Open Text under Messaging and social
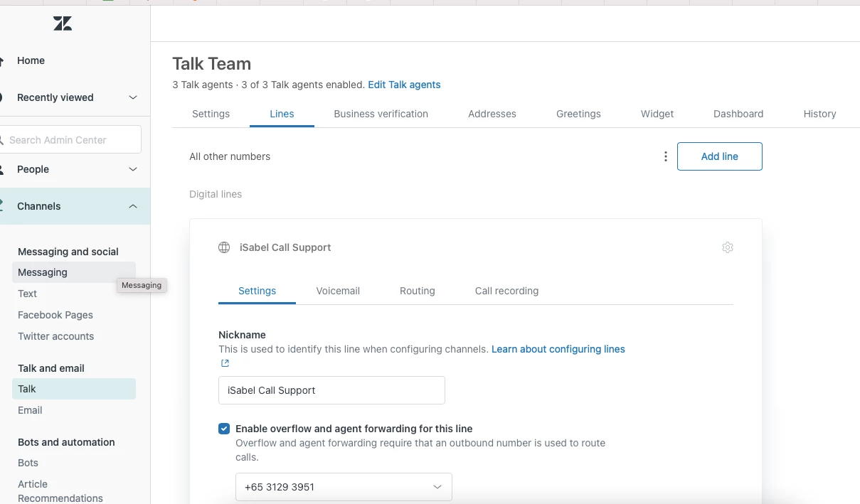860x504 pixels. 28,294
